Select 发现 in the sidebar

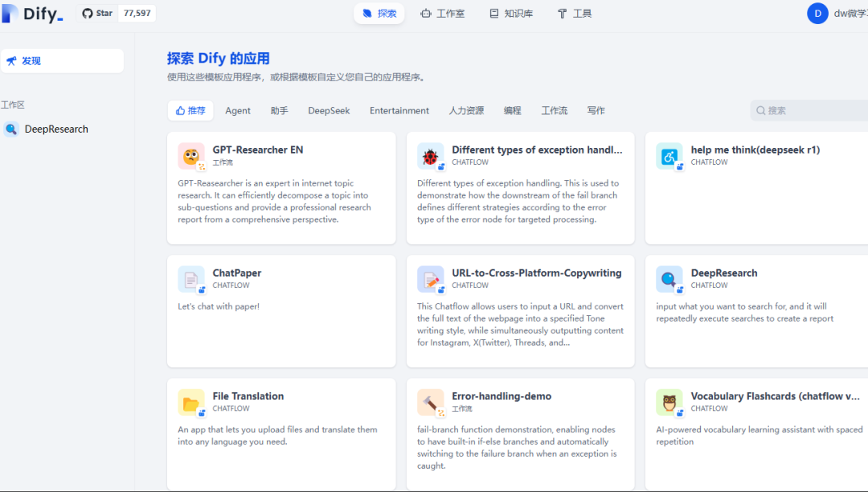(63, 61)
